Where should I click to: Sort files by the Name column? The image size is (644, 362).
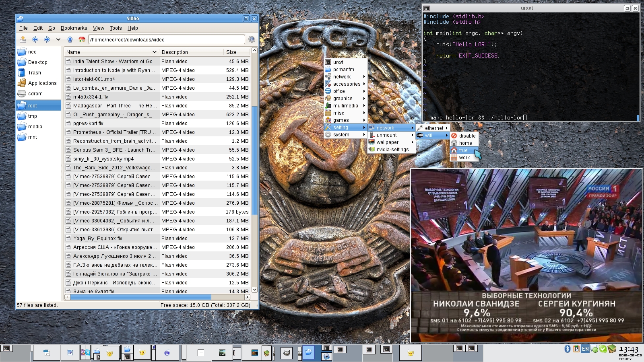[111, 52]
